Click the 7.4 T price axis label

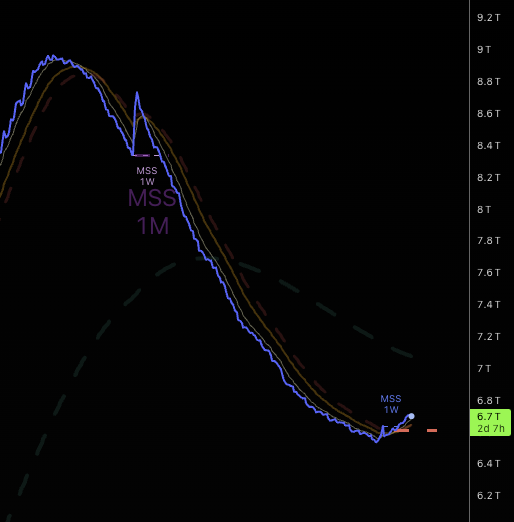coord(489,305)
